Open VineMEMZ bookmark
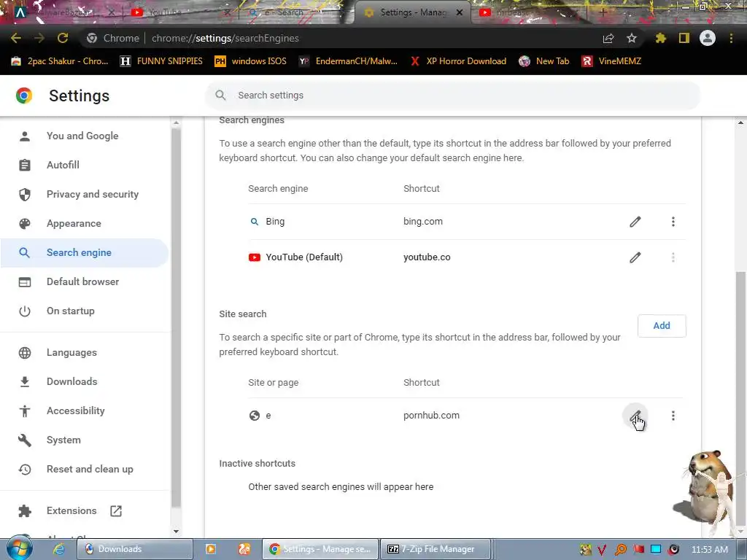 tap(612, 61)
